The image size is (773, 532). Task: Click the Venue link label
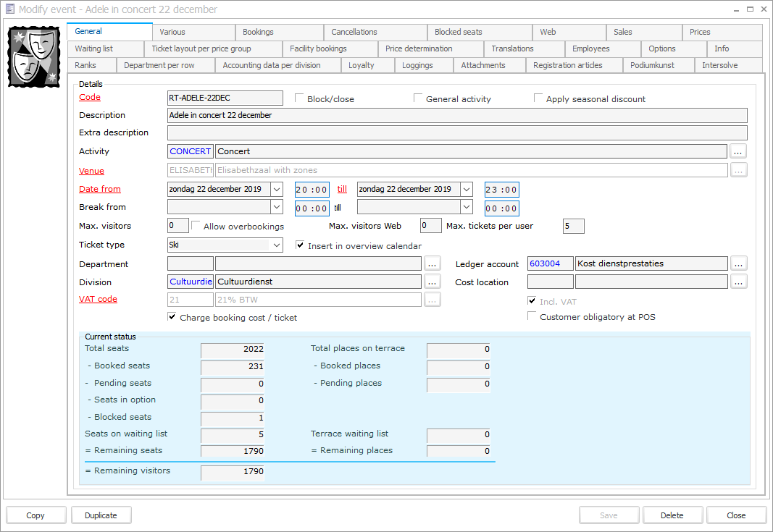[91, 171]
